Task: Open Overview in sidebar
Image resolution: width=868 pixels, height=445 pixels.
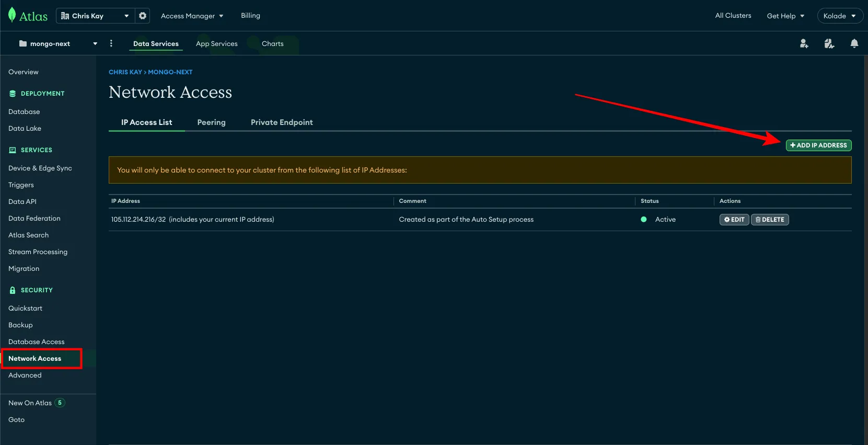Action: pyautogui.click(x=24, y=72)
